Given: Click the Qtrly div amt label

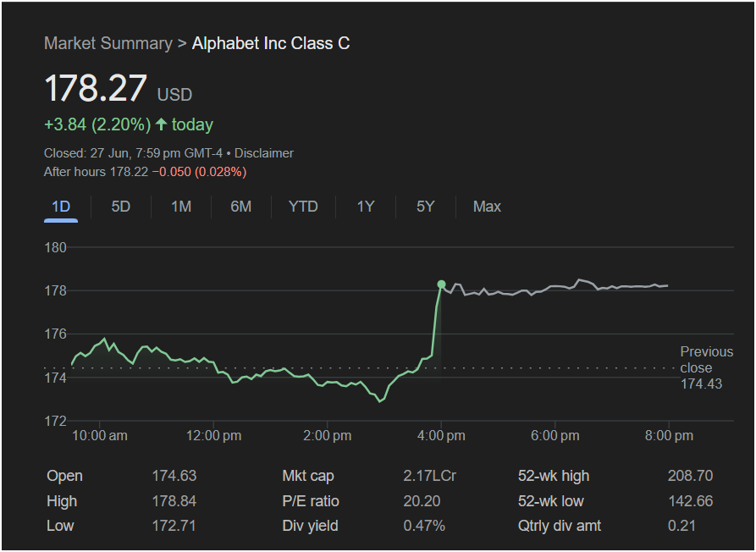Looking at the screenshot, I should pyautogui.click(x=560, y=526).
